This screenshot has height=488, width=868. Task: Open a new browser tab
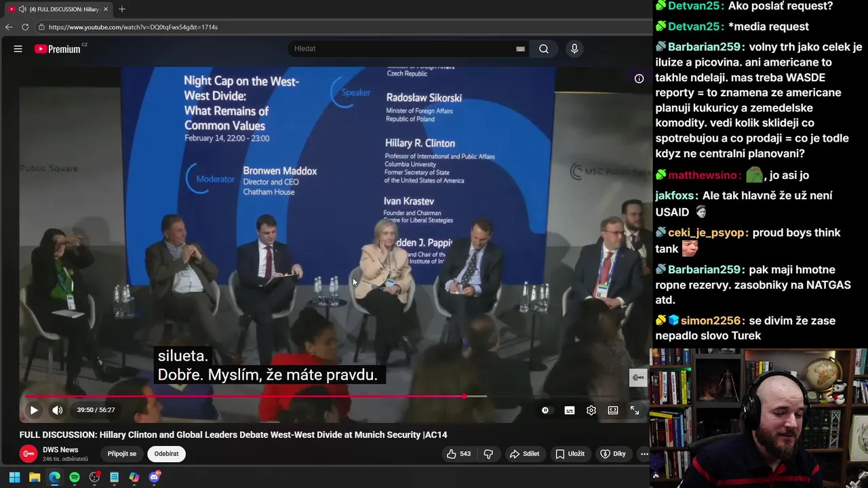coord(122,9)
